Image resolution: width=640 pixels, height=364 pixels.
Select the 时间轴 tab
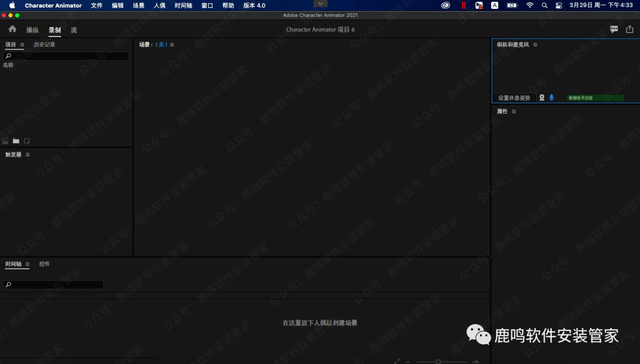[x=13, y=264]
